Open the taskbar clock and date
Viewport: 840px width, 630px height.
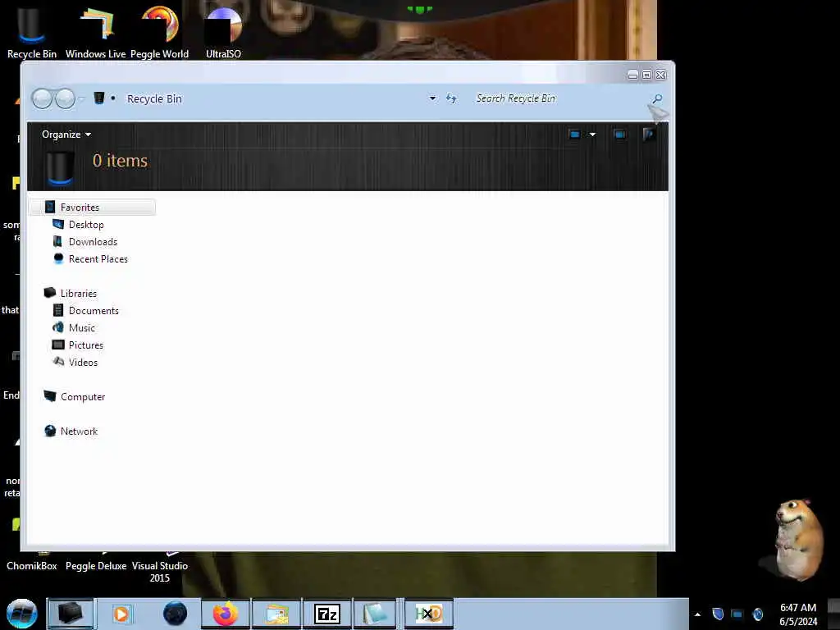coord(798,614)
